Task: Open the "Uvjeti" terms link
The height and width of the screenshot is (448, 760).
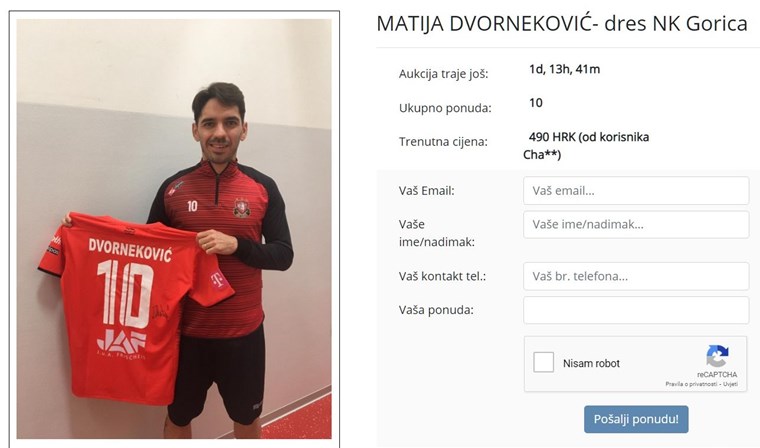Action: (728, 384)
